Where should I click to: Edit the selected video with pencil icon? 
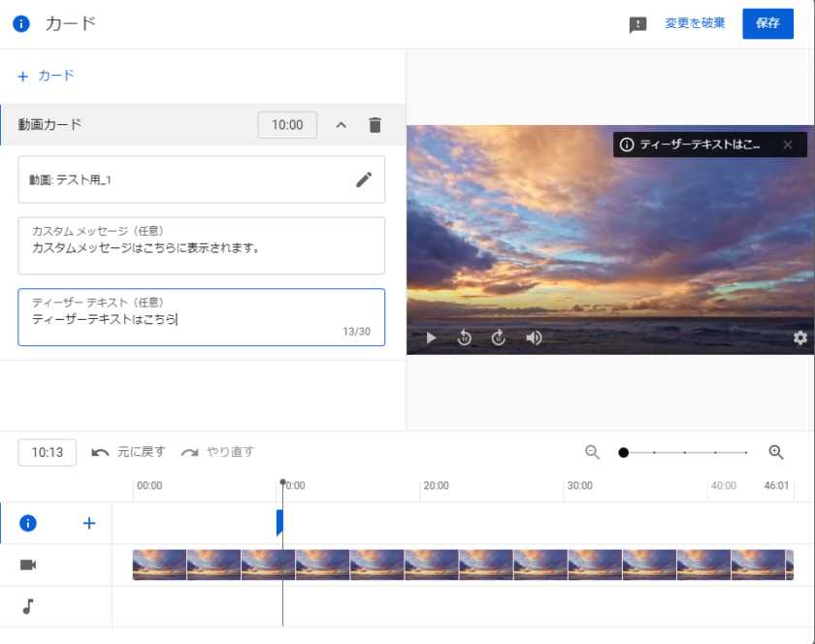(364, 179)
